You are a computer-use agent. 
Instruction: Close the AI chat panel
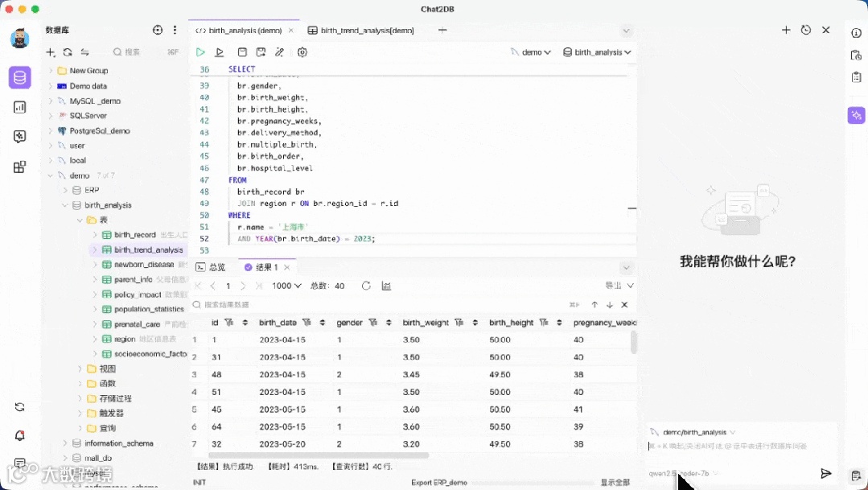(826, 30)
